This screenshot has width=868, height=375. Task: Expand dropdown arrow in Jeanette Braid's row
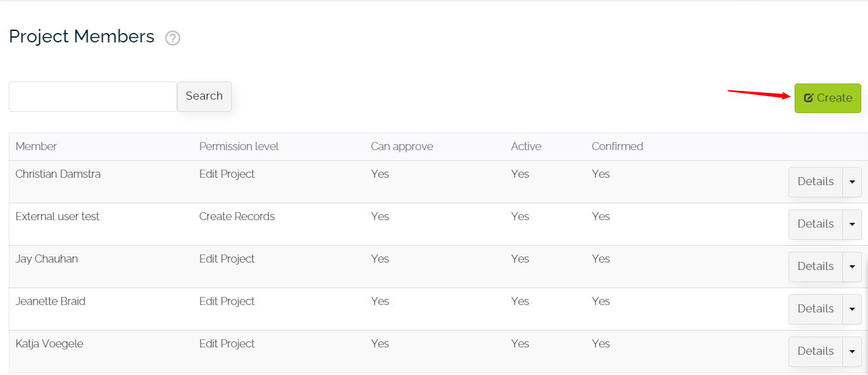[x=852, y=309]
